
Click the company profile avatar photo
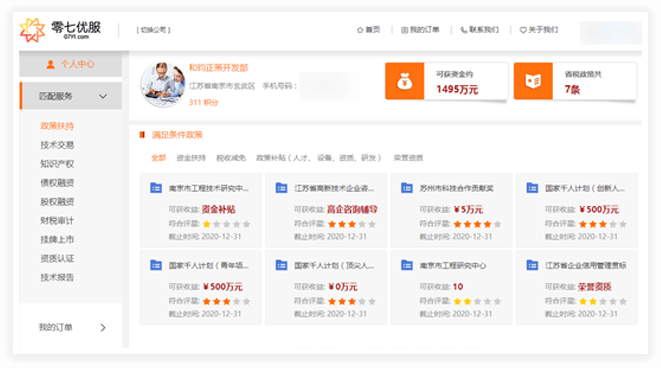(163, 84)
